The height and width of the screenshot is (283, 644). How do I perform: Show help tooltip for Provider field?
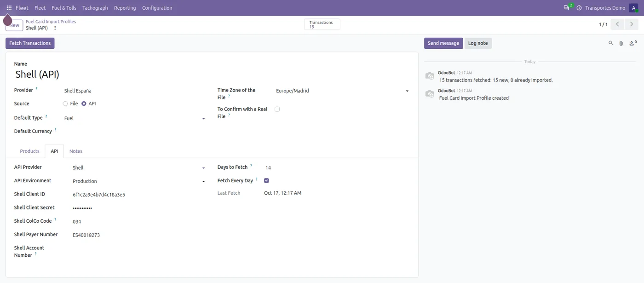coord(37,88)
